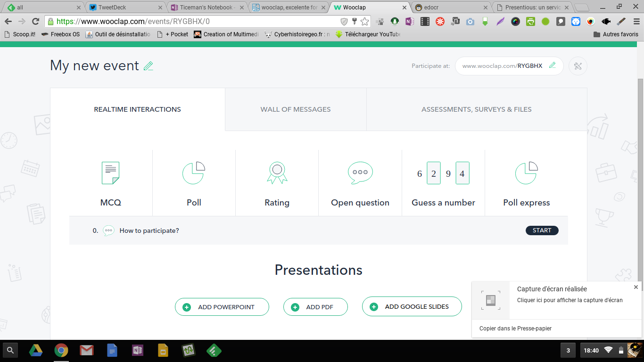Viewport: 644px width, 362px height.
Task: Click the pencil icon beside My new event
Action: (x=149, y=66)
